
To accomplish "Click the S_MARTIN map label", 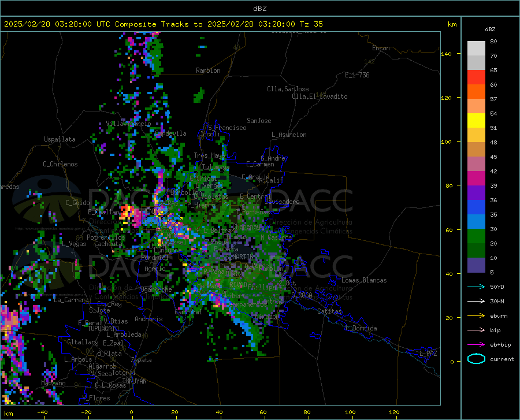I will [x=239, y=257].
